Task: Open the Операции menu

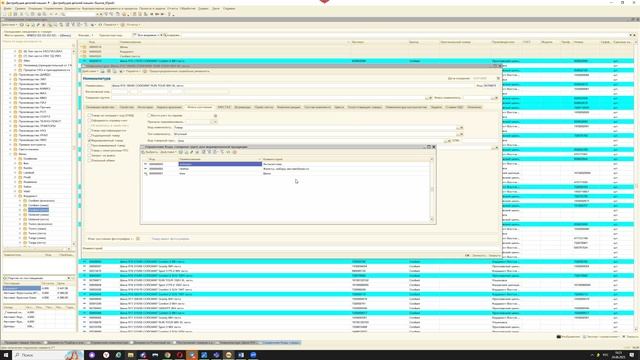Action: click(x=35, y=8)
